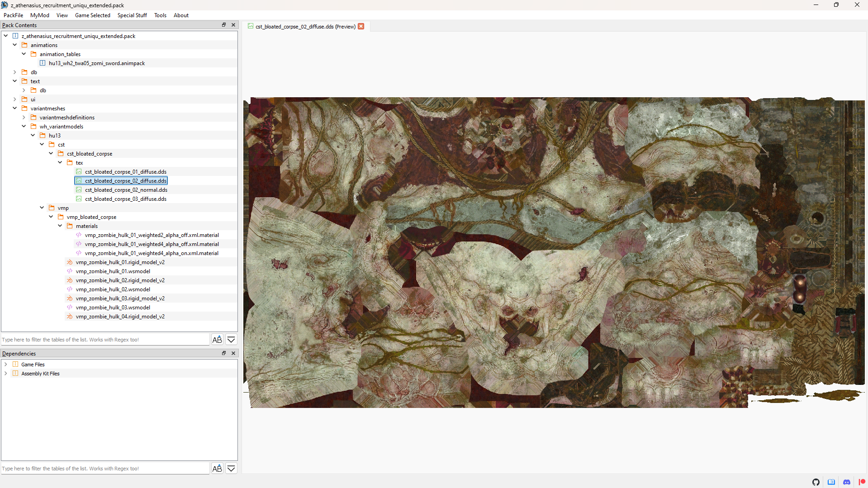Click the code icon of vmp_zombie_hulk_02.wsmodel
Viewport: 868px width, 488px height.
point(70,289)
